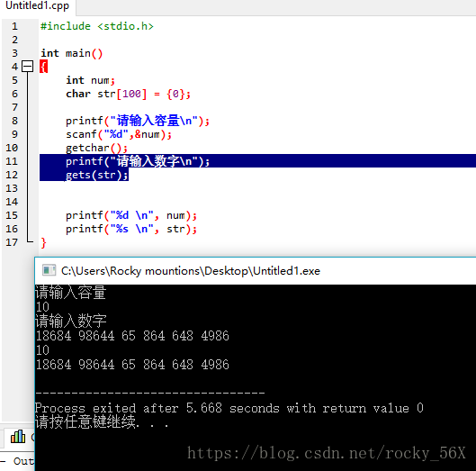This screenshot has width=476, height=471.
Task: Click the selected printf 请输入数字 line
Action: click(138, 161)
